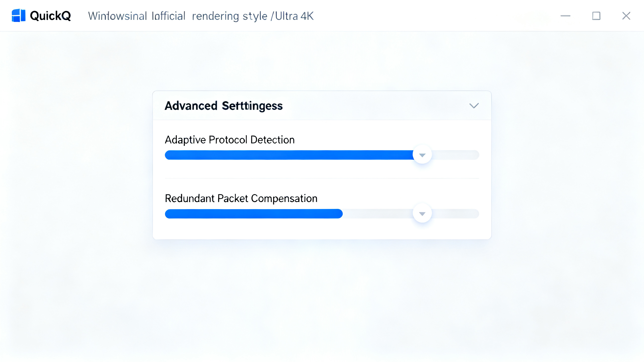This screenshot has height=362, width=644.
Task: Click the Advanced Settings header title
Action: coord(224,106)
